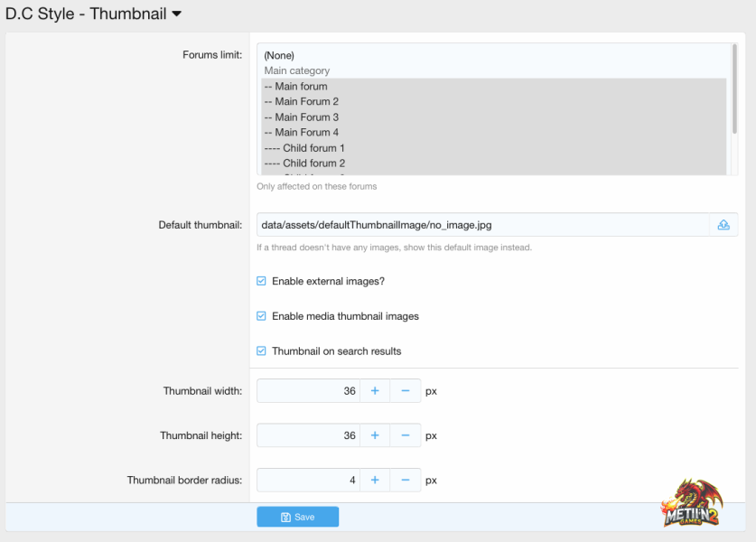The width and height of the screenshot is (756, 542).
Task: Click the Thumbnail height value field
Action: click(x=309, y=435)
